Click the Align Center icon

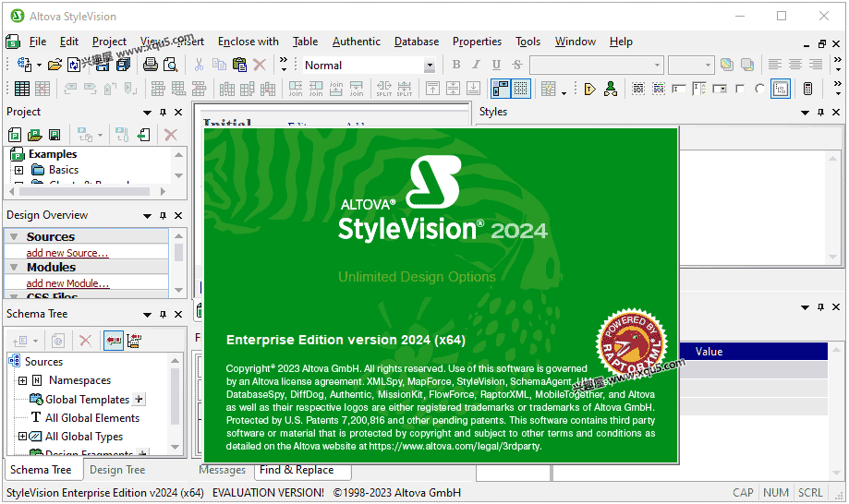click(794, 65)
